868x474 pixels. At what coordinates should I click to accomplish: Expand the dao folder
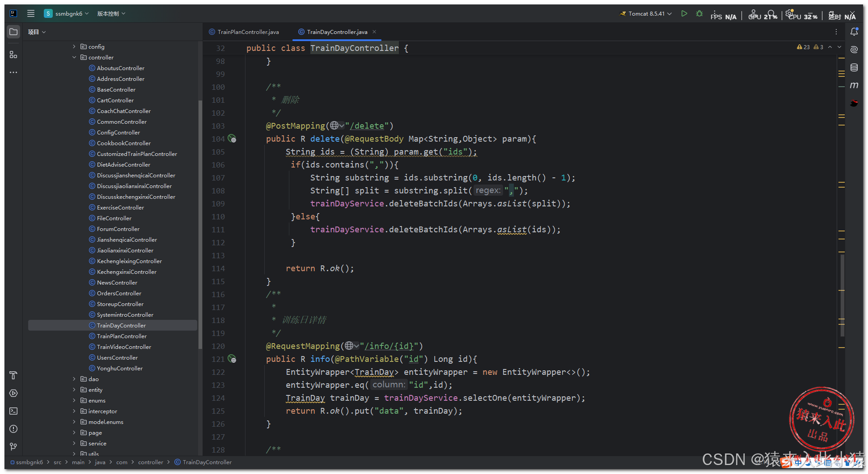tap(74, 379)
